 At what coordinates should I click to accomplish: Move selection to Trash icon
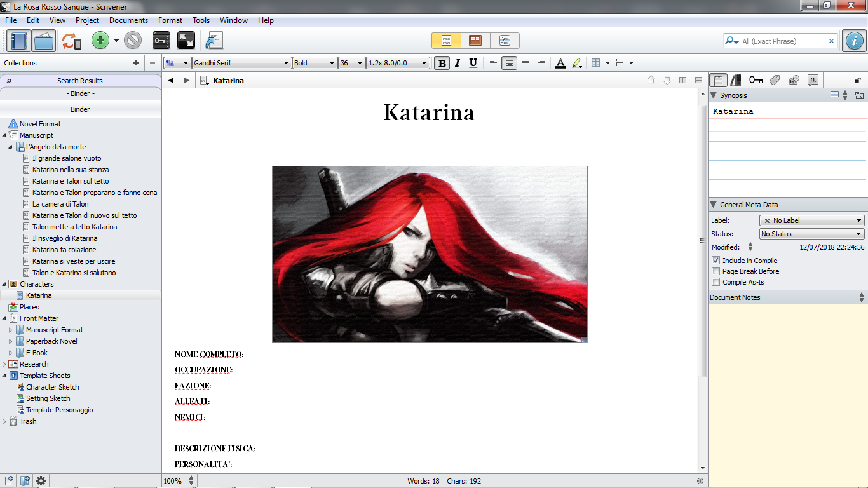[x=133, y=41]
